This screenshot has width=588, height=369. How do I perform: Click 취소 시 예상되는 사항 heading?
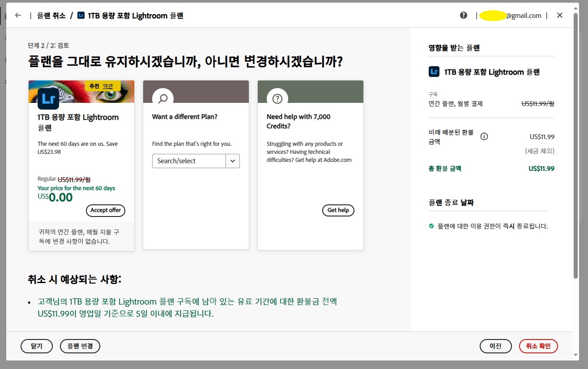(x=75, y=280)
